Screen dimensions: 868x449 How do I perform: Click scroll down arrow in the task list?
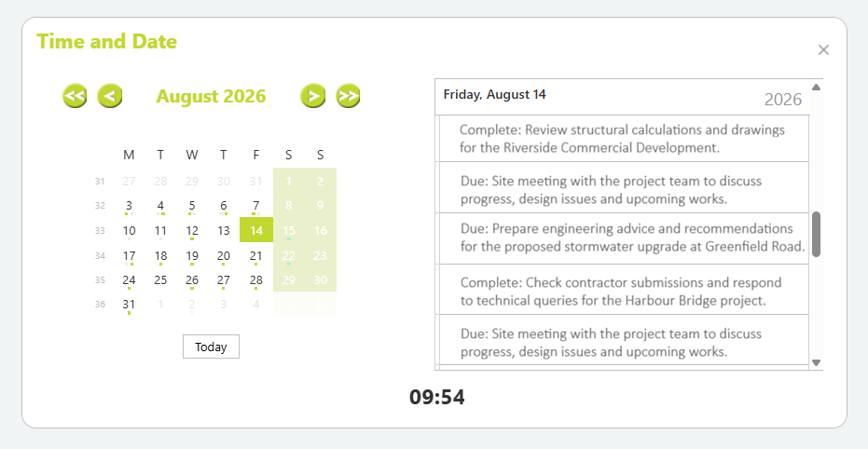click(x=816, y=362)
